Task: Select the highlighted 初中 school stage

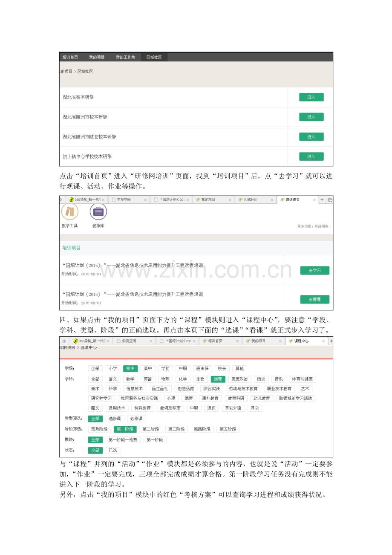Action: click(x=130, y=369)
